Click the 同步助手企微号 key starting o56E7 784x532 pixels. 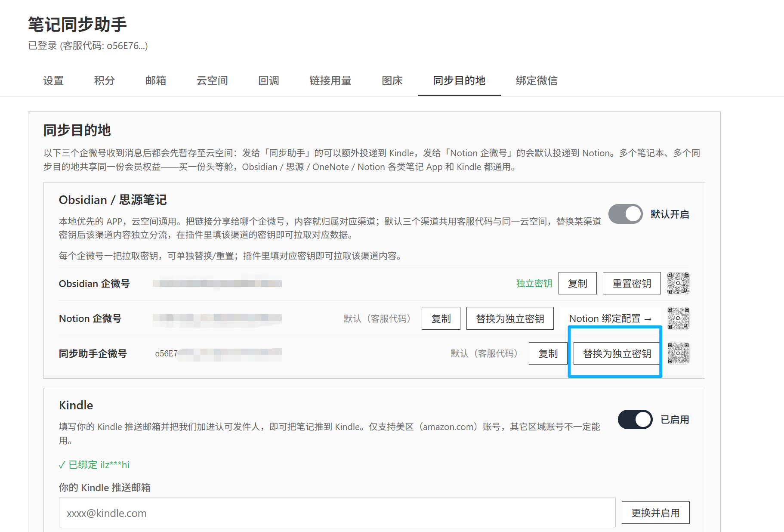(218, 353)
